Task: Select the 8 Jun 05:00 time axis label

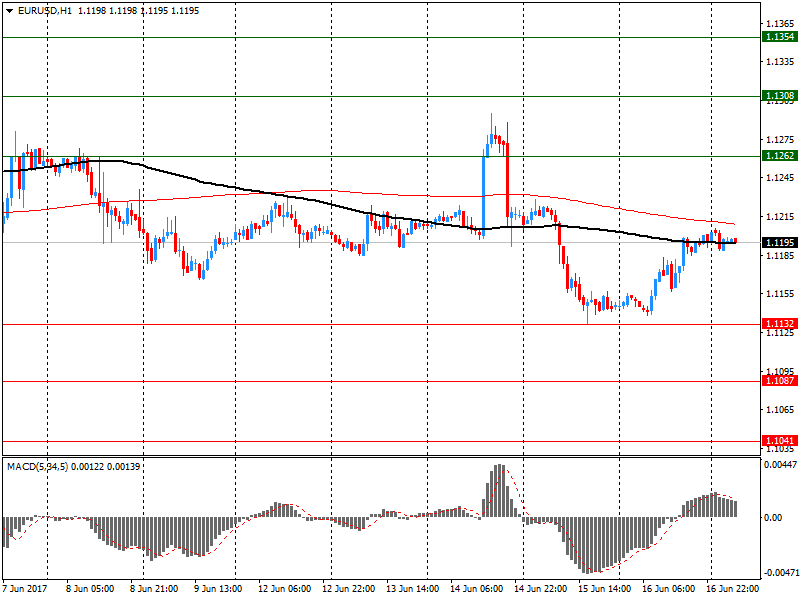Action: 90,588
